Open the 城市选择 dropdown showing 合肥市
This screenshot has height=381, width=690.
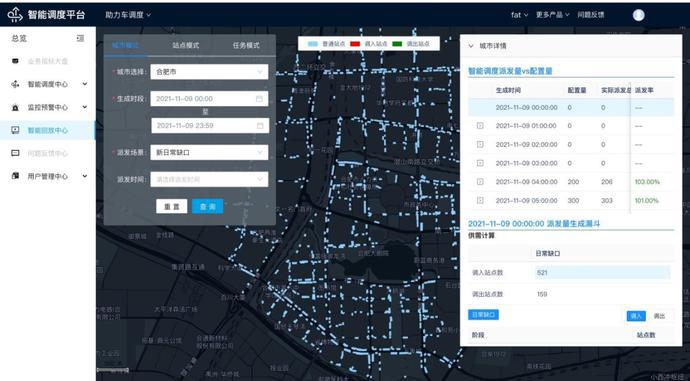pos(209,72)
